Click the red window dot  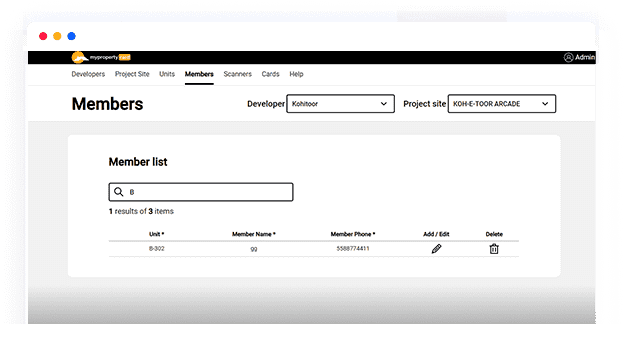click(43, 36)
